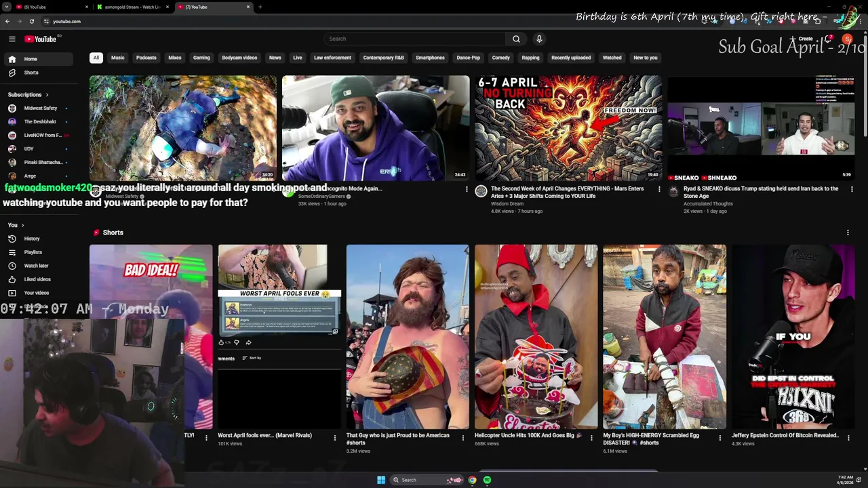Open Spotify from the taskbar
Viewport: 868px width, 488px height.
pyautogui.click(x=487, y=480)
